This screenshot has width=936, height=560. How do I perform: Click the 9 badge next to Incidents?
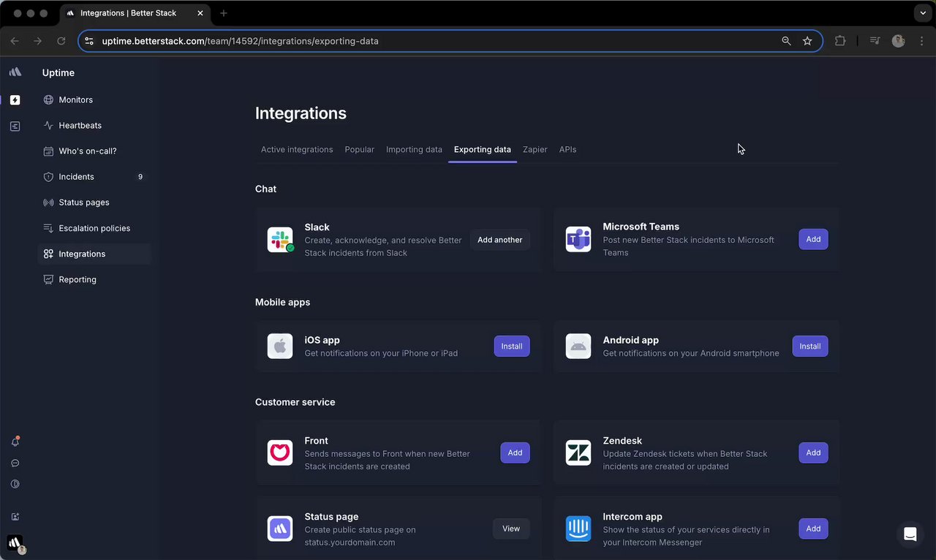[140, 177]
